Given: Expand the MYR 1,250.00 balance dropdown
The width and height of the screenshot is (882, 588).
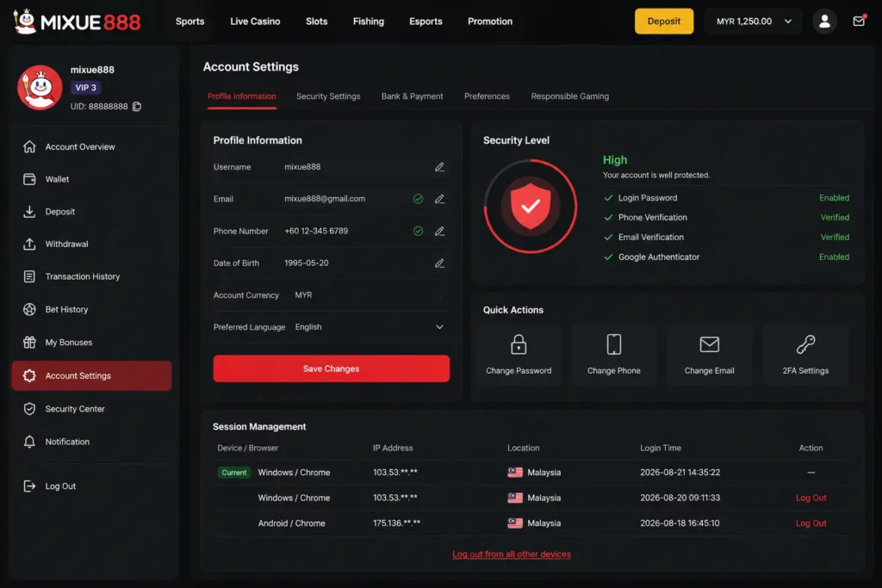Looking at the screenshot, I should pyautogui.click(x=753, y=22).
